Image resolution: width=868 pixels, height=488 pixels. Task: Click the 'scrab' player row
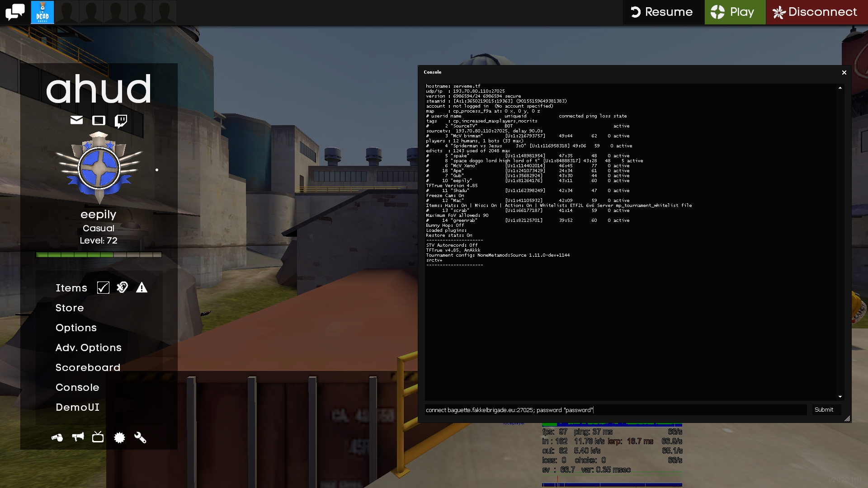(528, 211)
